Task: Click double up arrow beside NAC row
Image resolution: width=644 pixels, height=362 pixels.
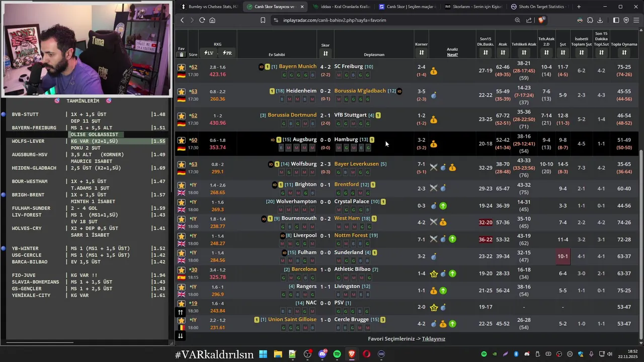Action: (180, 312)
